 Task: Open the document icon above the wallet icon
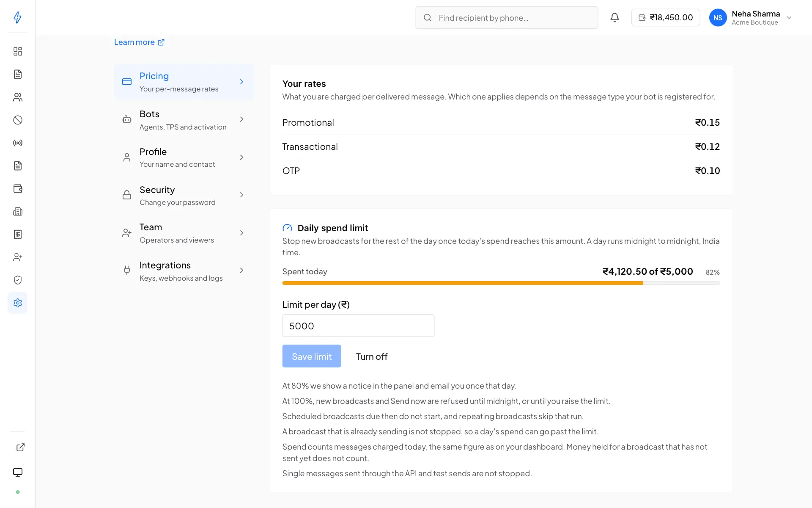click(17, 166)
